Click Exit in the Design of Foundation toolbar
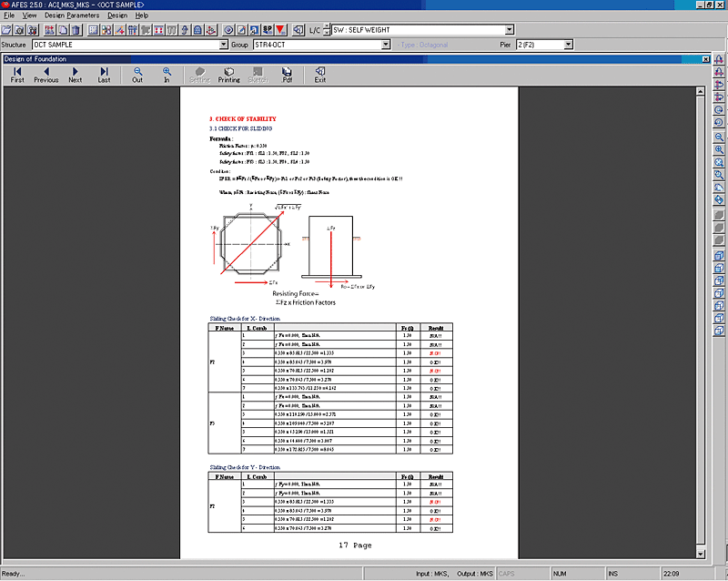This screenshot has width=728, height=581. click(320, 75)
